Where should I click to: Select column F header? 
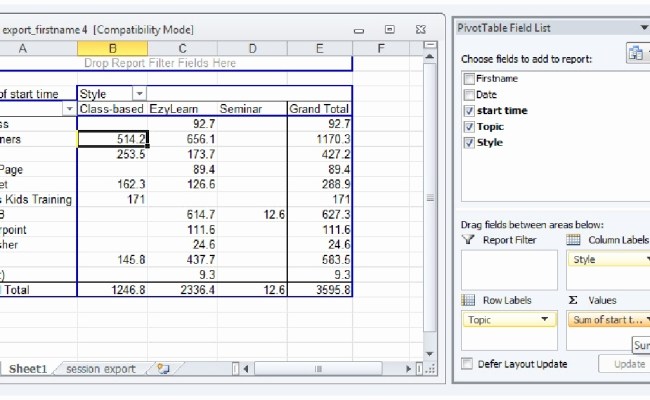coord(381,48)
